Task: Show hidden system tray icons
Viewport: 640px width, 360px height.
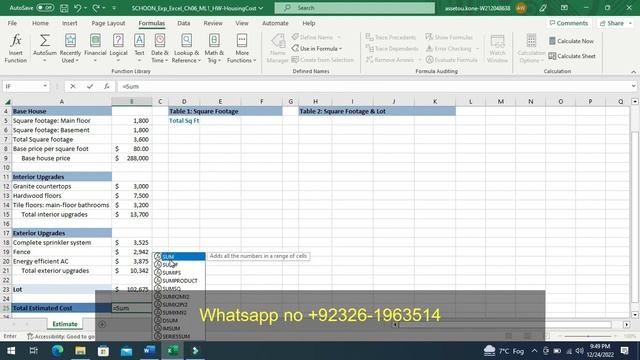Action: click(534, 351)
